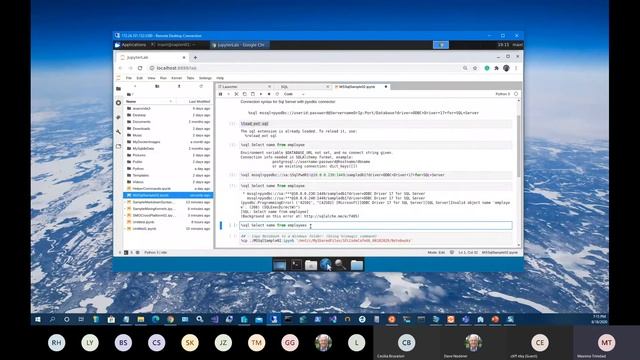Screen dimensions: 640x360
Task: Open the Tabs menu in JupyterLab
Action: (x=190, y=78)
